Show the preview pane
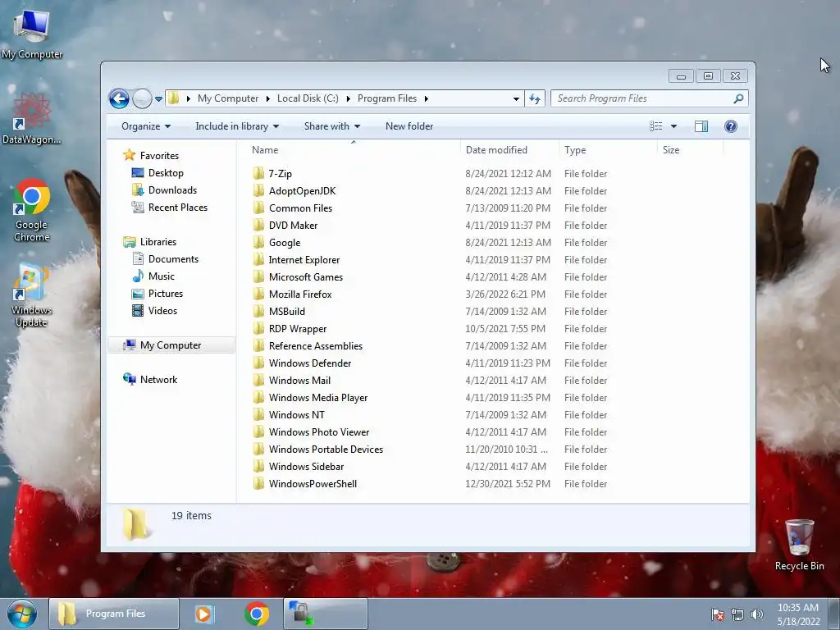840x630 pixels. coord(701,126)
